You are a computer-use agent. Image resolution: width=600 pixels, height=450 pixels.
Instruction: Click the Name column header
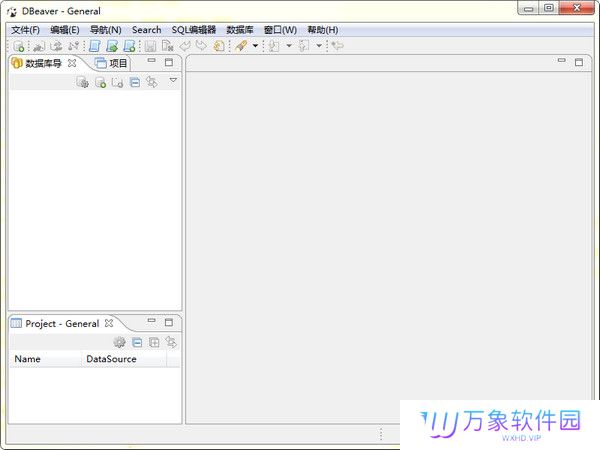point(46,359)
